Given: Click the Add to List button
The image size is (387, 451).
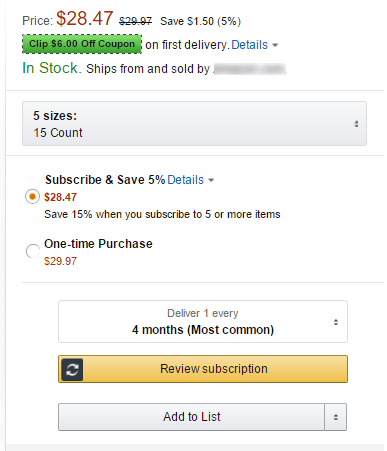Looking at the screenshot, I should click(x=191, y=417).
